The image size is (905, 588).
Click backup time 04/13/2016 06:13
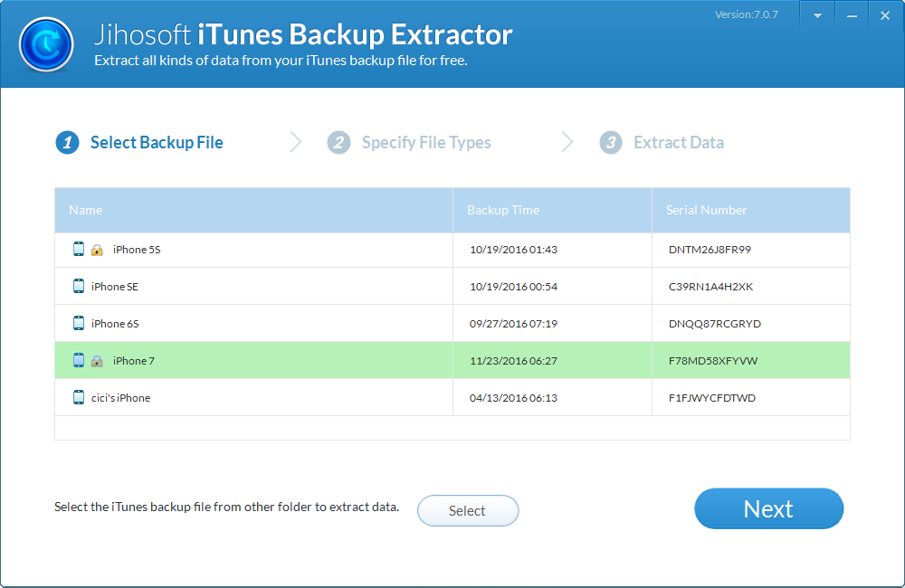pos(513,397)
